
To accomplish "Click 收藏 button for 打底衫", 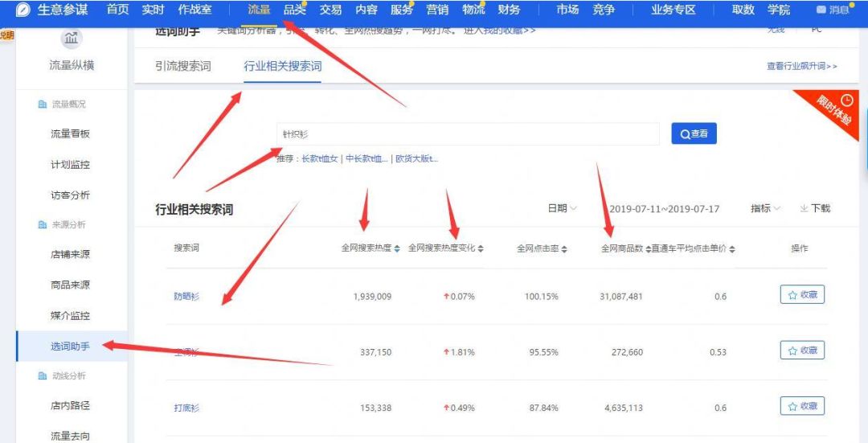I will [x=803, y=407].
